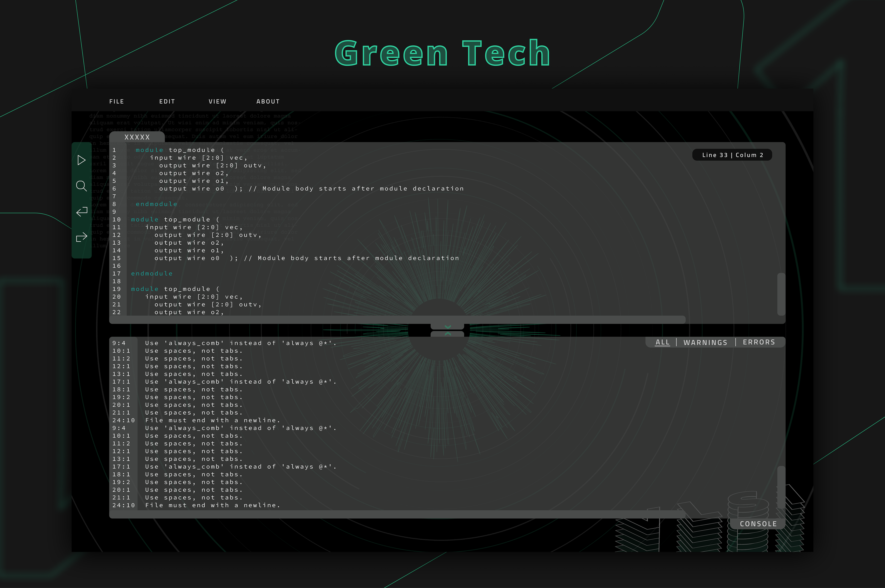
Task: Open search with the magnifier icon
Action: [x=81, y=186]
